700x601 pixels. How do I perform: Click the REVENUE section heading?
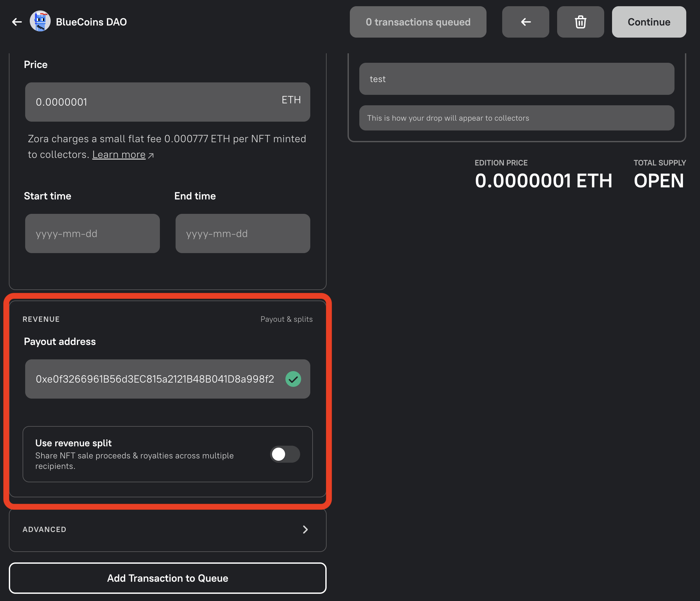click(x=41, y=319)
